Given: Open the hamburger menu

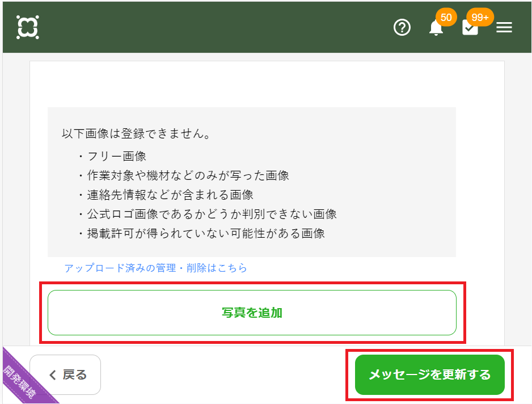Looking at the screenshot, I should (504, 27).
